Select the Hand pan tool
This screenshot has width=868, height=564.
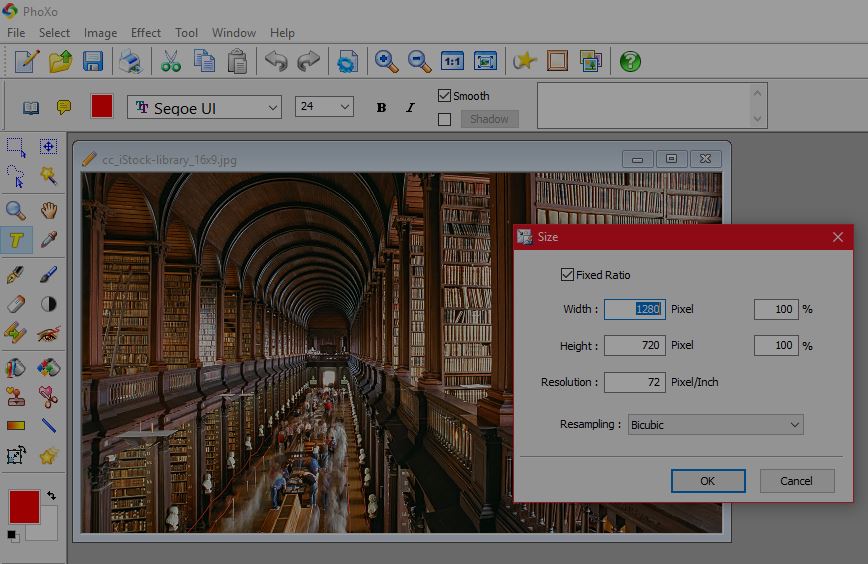point(48,209)
